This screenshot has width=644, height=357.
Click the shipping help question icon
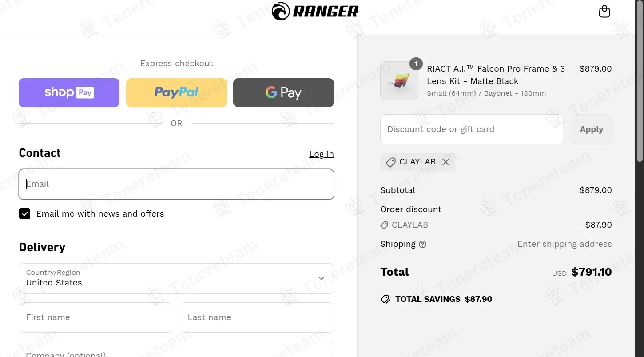[x=423, y=244]
